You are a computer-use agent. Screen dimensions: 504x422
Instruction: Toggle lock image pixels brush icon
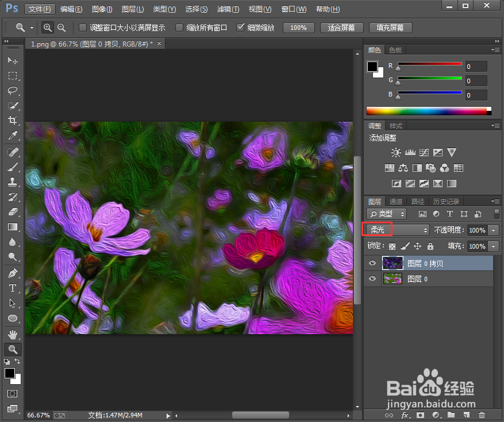(405, 246)
